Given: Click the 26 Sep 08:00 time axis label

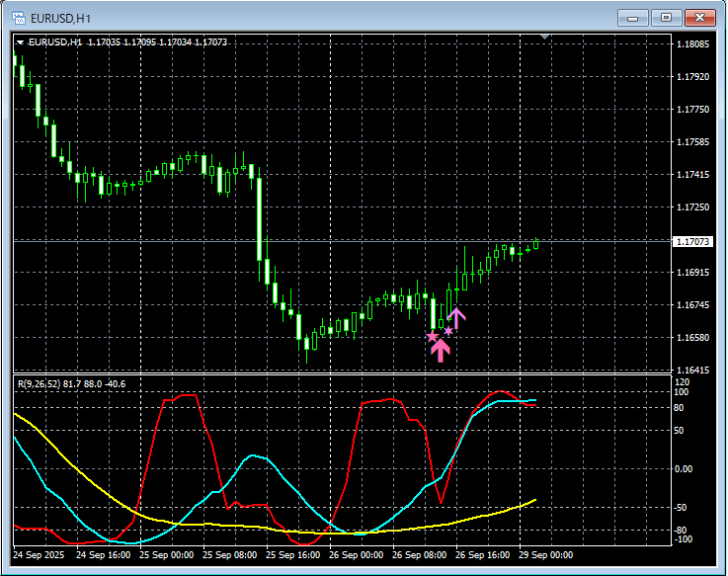Looking at the screenshot, I should point(418,555).
